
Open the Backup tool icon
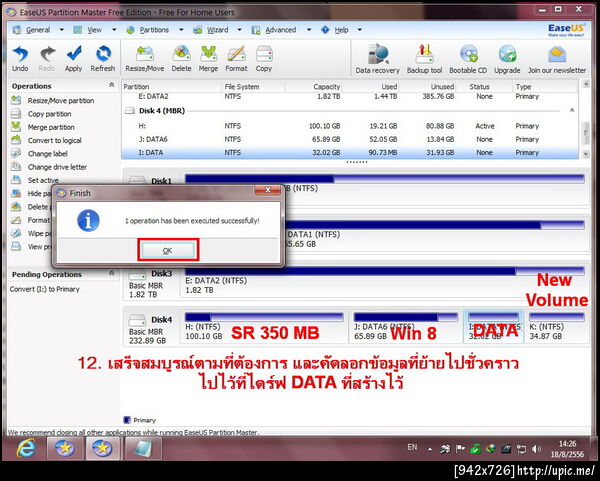(424, 54)
